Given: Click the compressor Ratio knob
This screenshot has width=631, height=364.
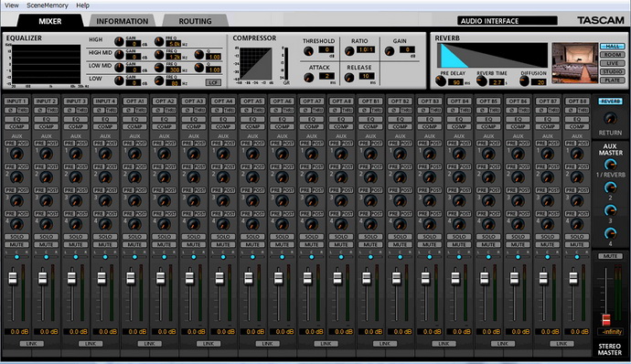Looking at the screenshot, I should pos(349,51).
